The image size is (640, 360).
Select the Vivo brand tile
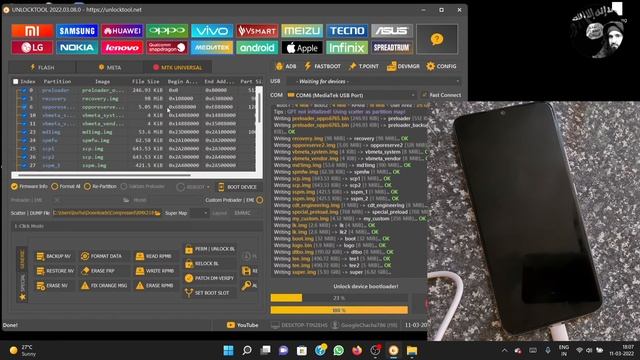click(212, 31)
